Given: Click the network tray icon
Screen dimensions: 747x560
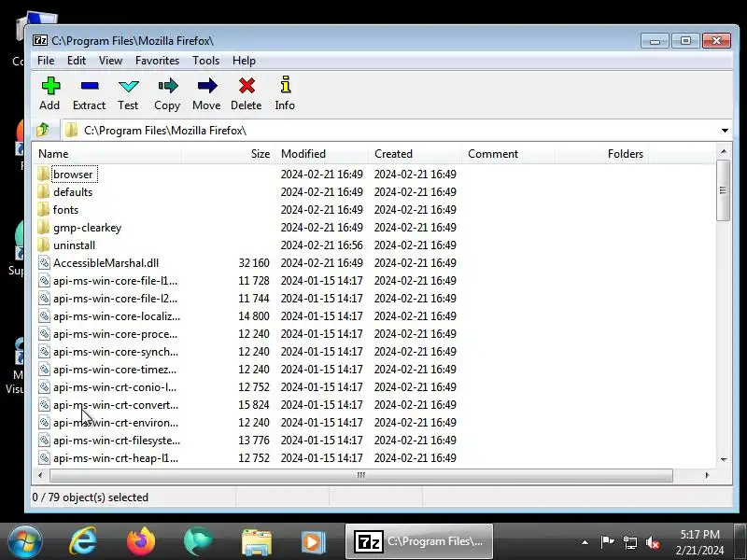Looking at the screenshot, I should coord(629,542).
